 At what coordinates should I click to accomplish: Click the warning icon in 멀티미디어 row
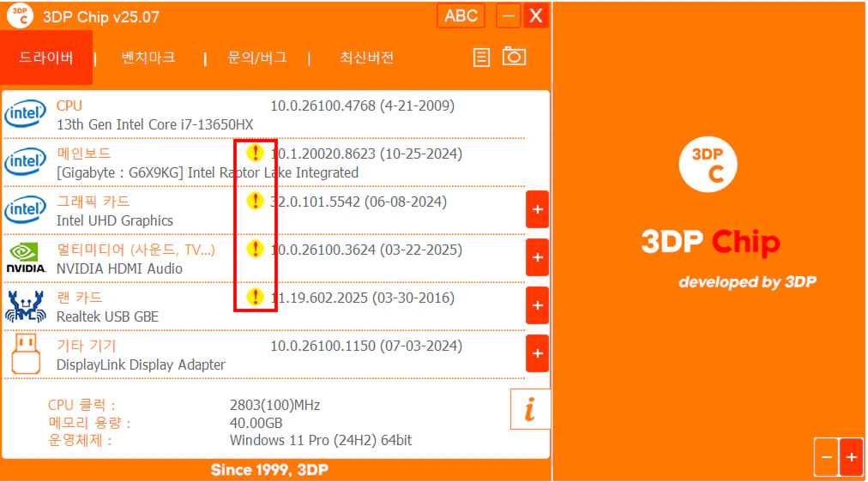tap(255, 249)
